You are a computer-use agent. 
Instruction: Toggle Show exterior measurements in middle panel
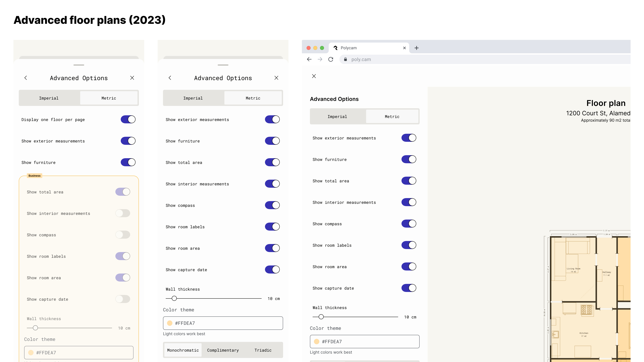(x=272, y=119)
